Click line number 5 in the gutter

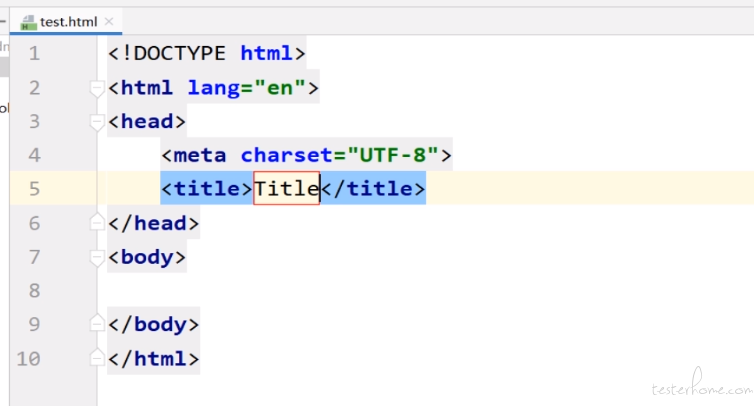click(x=34, y=189)
